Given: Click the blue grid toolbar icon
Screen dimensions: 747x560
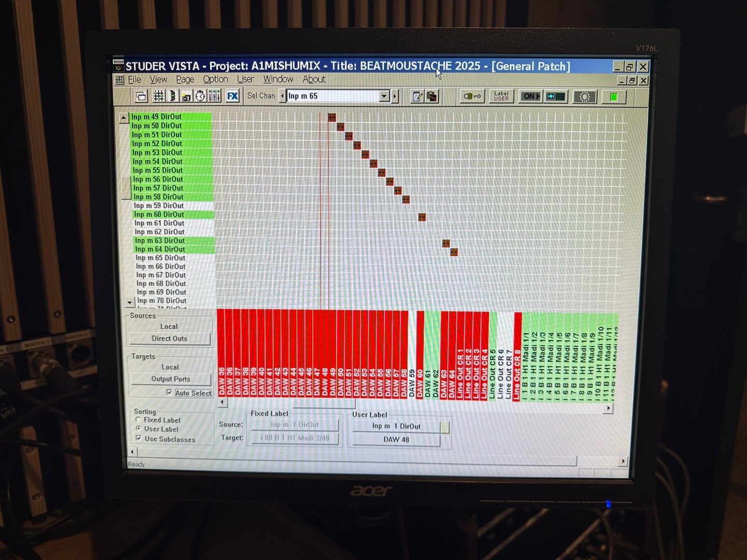Looking at the screenshot, I should (556, 96).
